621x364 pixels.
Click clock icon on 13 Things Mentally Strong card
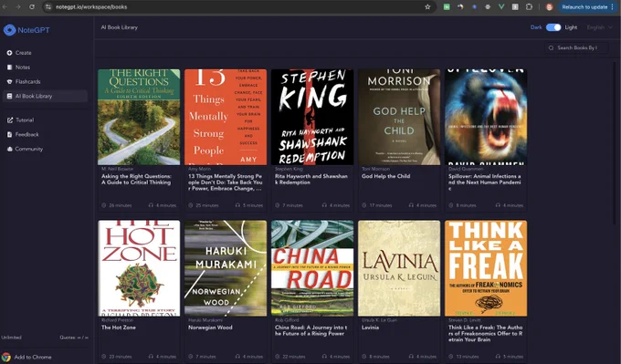(191, 205)
